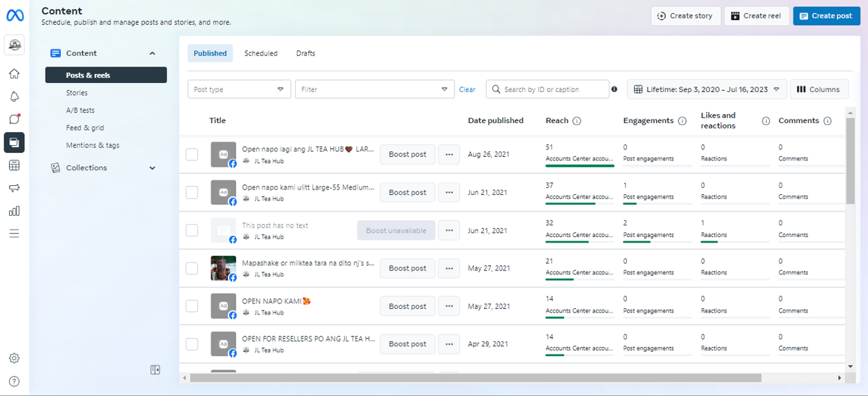This screenshot has width=868, height=396.
Task: Open the Columns button
Action: pos(819,89)
